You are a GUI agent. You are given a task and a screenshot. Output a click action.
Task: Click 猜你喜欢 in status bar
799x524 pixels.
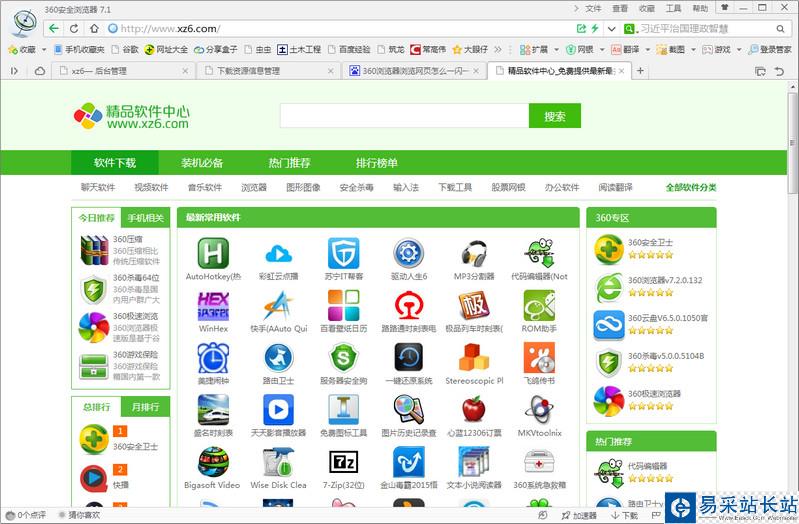tap(80, 515)
